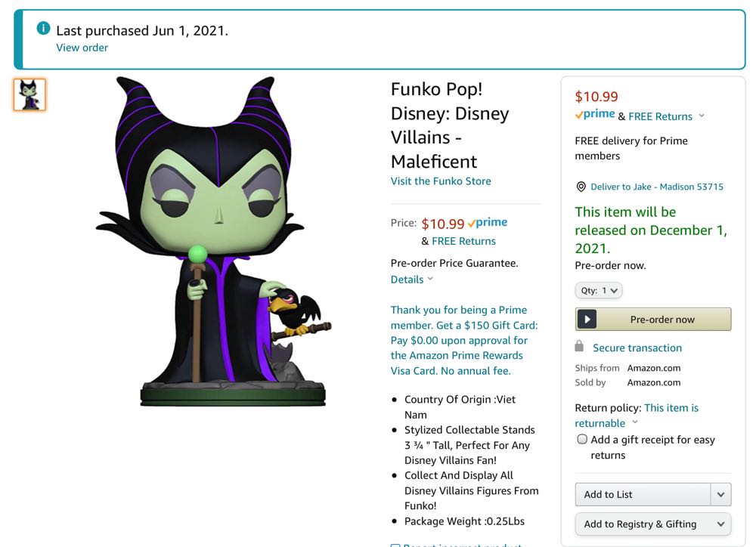This screenshot has width=756, height=547.
Task: Click the location pin for delivery address
Action: pos(581,187)
